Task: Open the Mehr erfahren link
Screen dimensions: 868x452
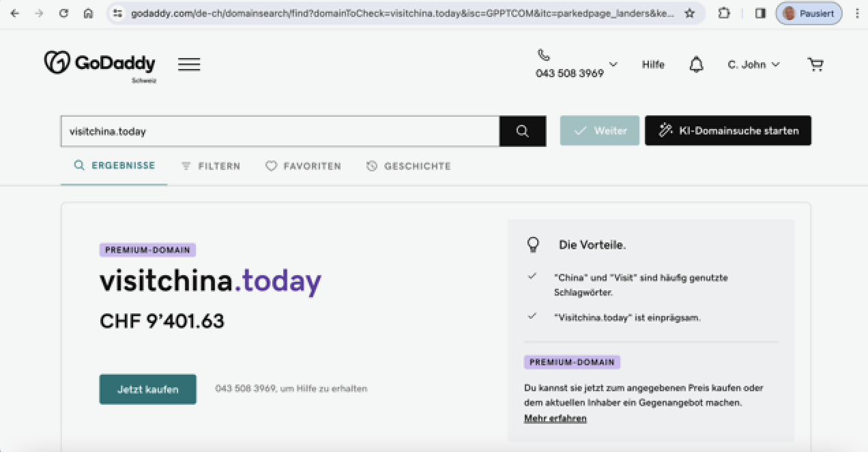Action: (x=555, y=419)
